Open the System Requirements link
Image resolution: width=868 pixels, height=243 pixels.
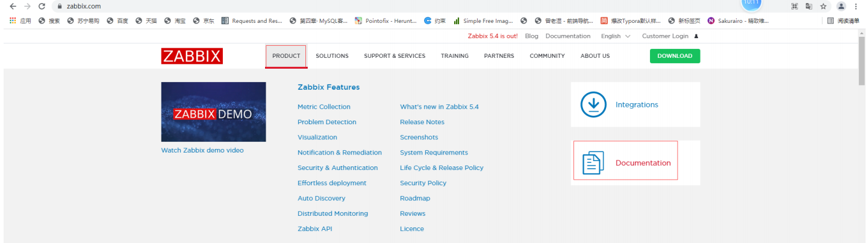434,153
